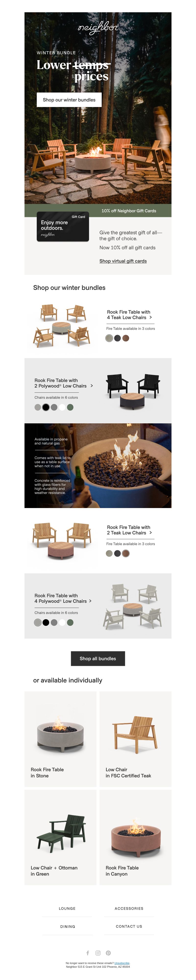Open the Pinterest icon in footer
The height and width of the screenshot is (980, 196).
click(108, 953)
